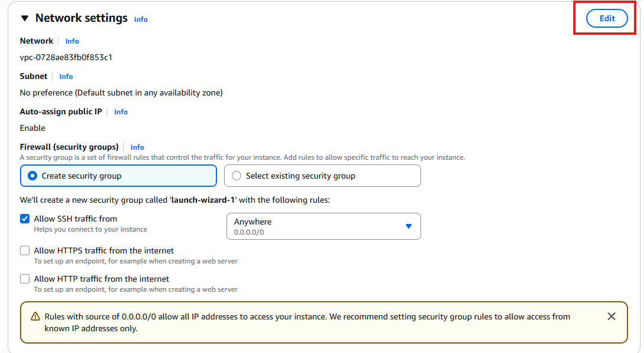This screenshot has height=353, width=644.
Task: Open Info link beside Subnet label
Action: coord(65,77)
